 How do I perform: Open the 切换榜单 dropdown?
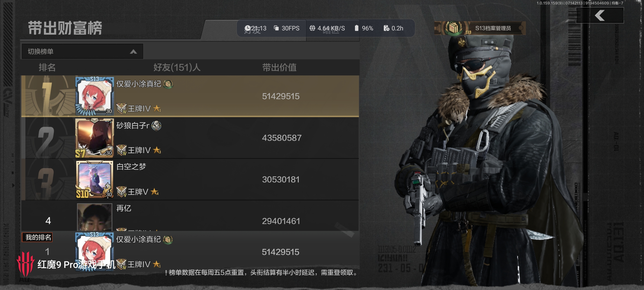(82, 51)
